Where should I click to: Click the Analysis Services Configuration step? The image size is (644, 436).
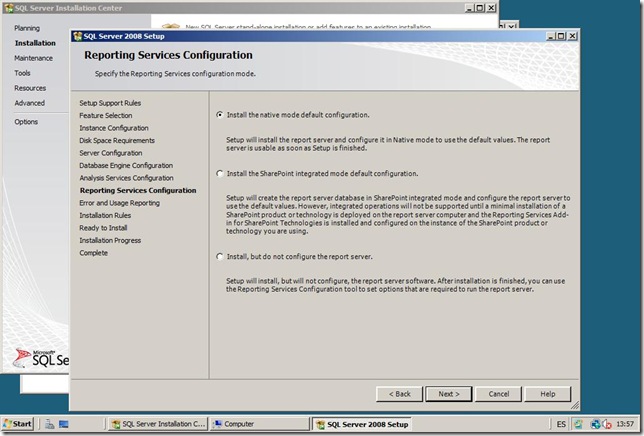[x=126, y=178]
